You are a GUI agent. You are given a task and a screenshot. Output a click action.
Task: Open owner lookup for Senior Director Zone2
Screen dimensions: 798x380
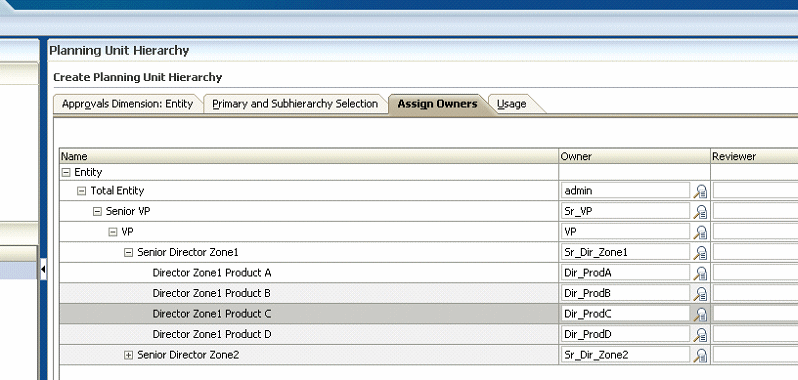700,355
